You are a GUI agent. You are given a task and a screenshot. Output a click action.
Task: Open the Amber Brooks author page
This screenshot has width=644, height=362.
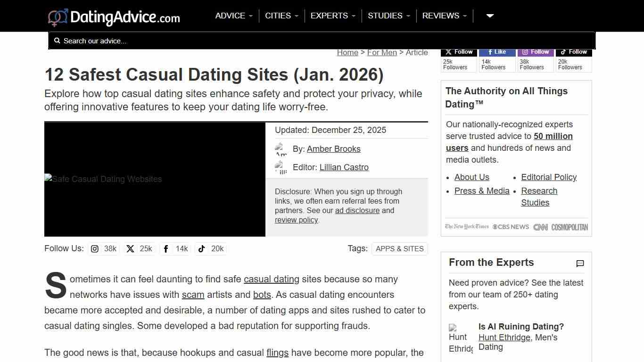click(333, 148)
